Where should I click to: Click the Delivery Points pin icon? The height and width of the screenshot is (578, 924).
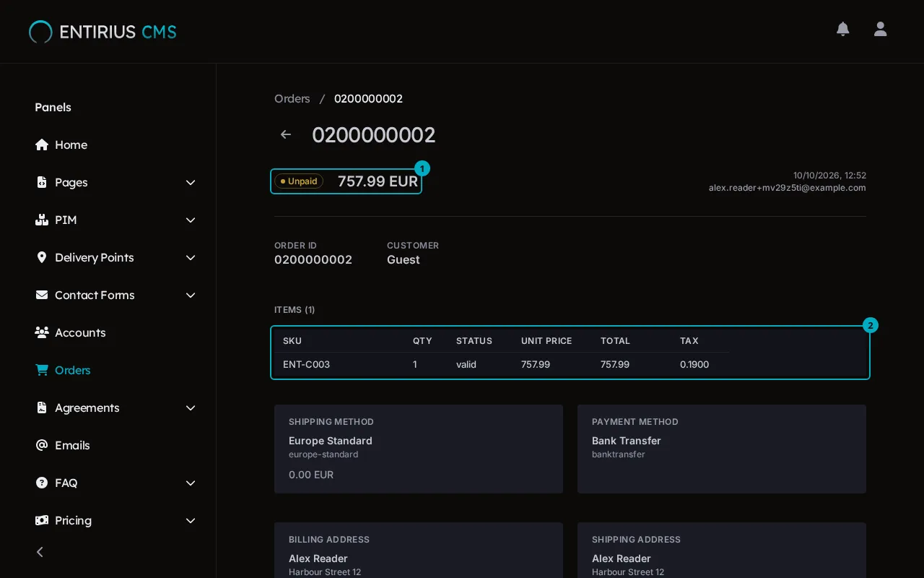42,257
